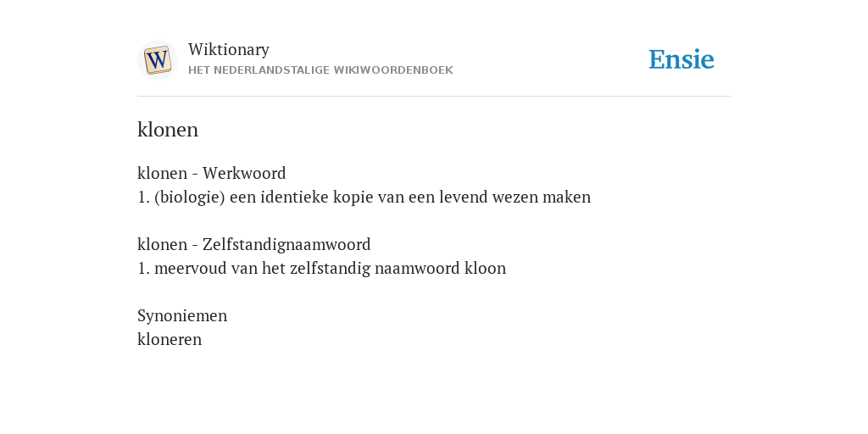Select the synonym kloneren
Screen dimensions: 868x434
[x=170, y=339]
